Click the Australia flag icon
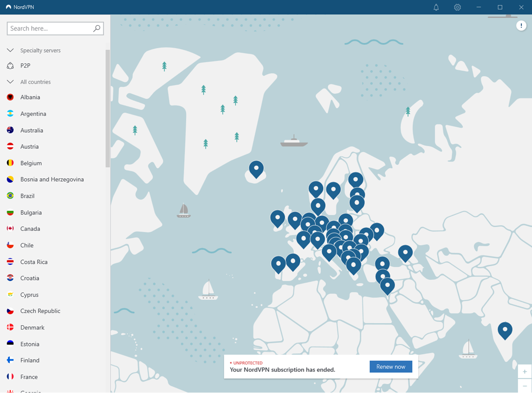The height and width of the screenshot is (393, 532). click(10, 130)
